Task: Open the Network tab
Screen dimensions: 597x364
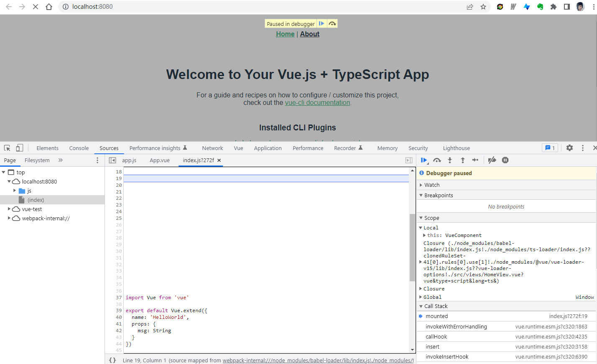Action: pos(212,148)
